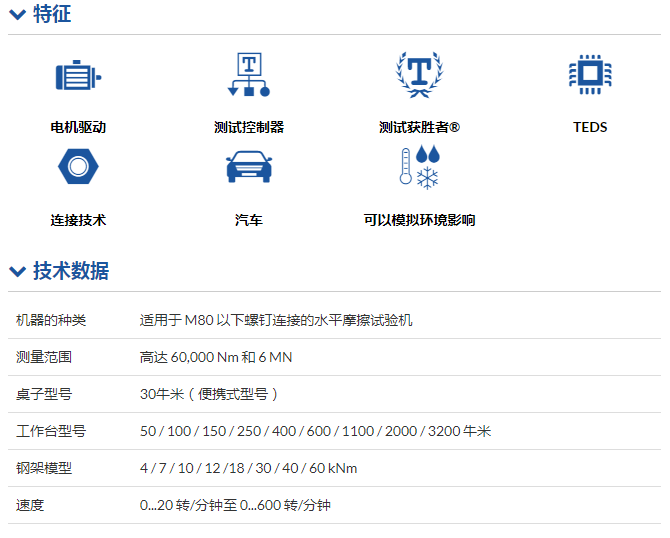Click the 工作台型号 values row
The image size is (670, 538).
[315, 431]
